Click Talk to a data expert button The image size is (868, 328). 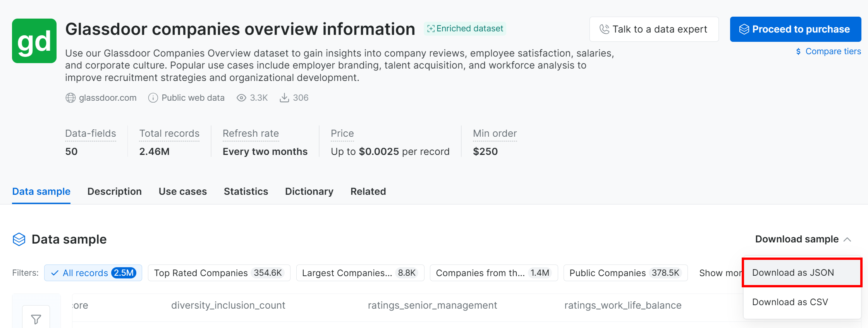pos(654,29)
